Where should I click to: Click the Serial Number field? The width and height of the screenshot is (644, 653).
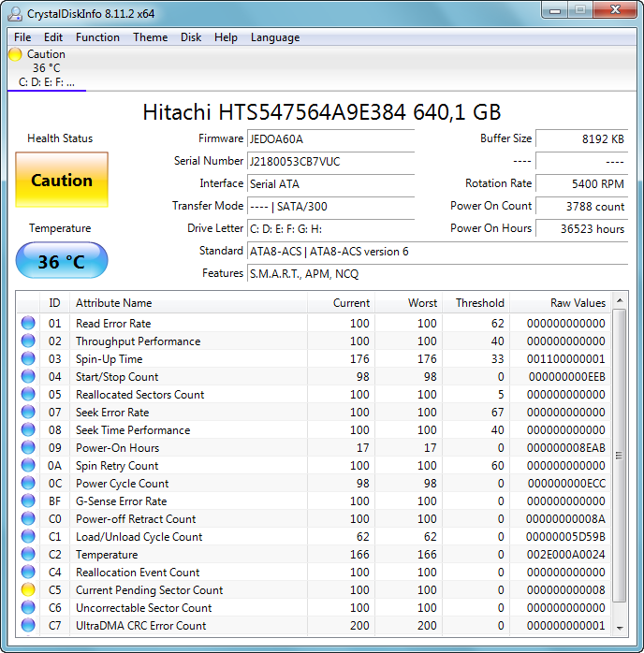point(330,162)
